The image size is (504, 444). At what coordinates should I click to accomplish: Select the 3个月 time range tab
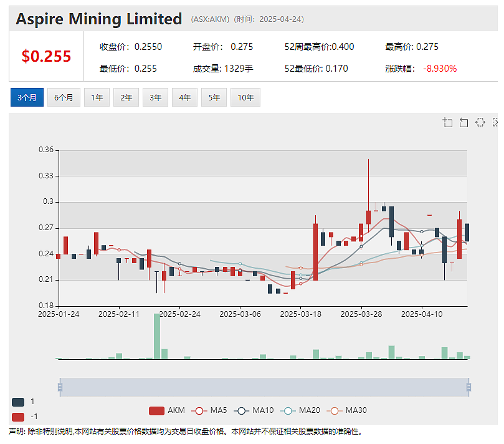click(27, 97)
